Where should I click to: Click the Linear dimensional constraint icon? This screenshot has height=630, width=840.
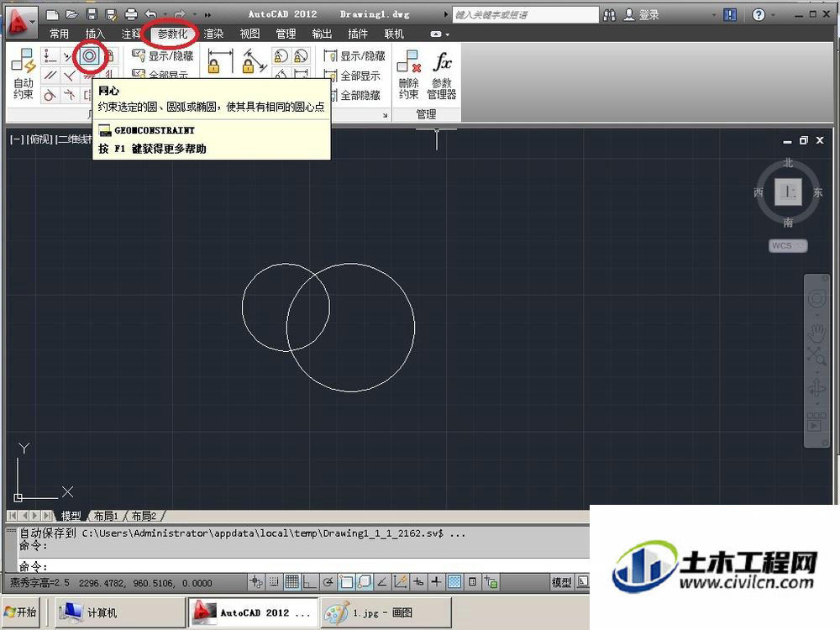point(219,60)
